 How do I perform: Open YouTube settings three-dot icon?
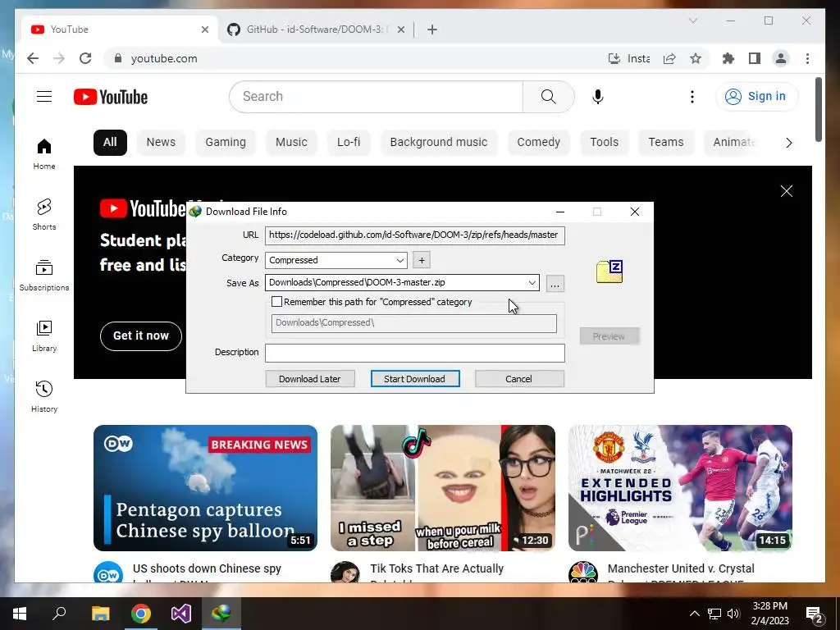pos(692,97)
